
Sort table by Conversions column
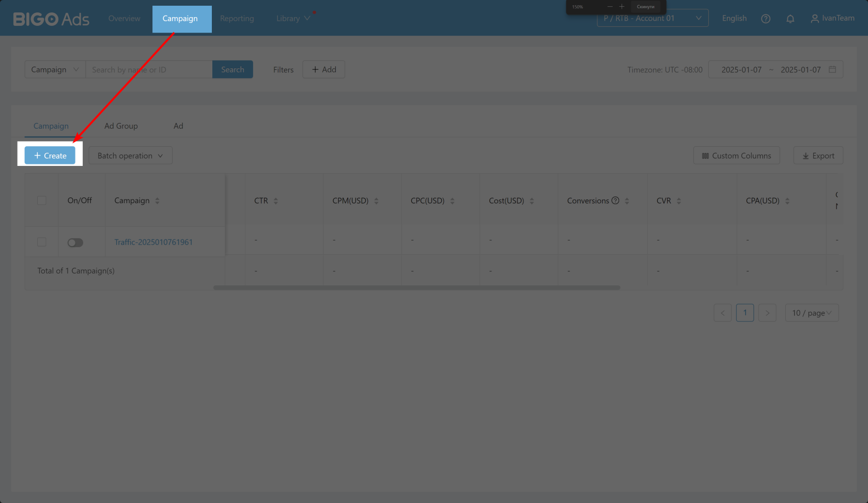[627, 201]
